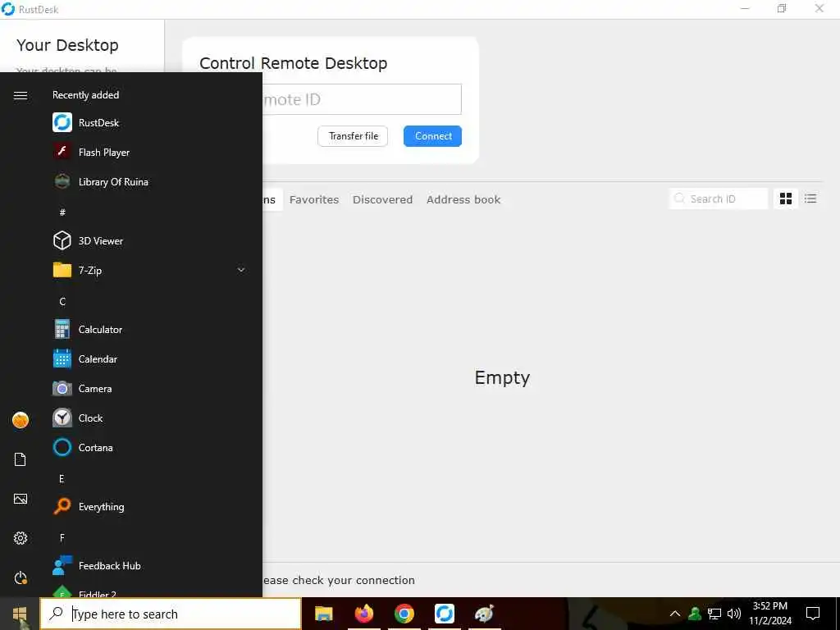Switch peers to grid view

pyautogui.click(x=786, y=199)
